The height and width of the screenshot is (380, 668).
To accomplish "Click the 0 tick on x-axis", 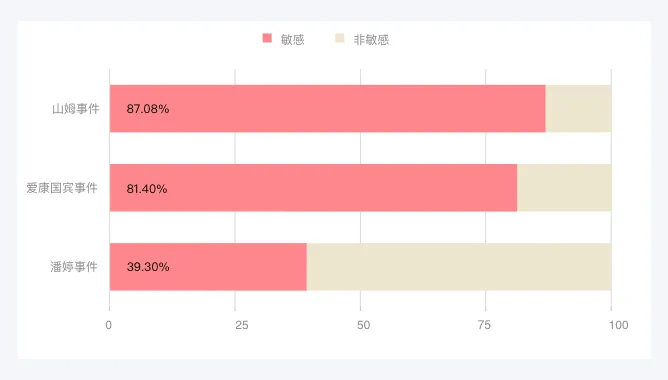I will click(x=109, y=325).
